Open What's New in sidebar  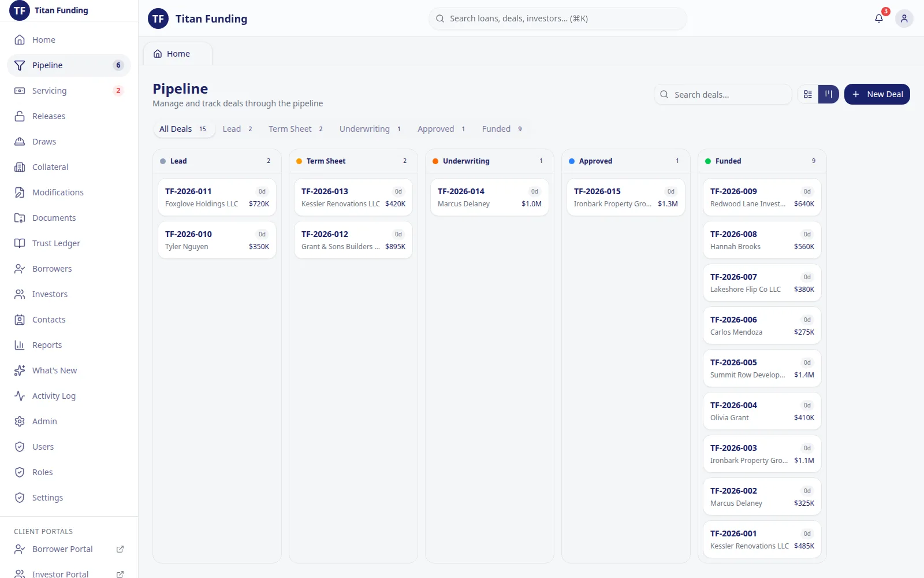point(69,370)
